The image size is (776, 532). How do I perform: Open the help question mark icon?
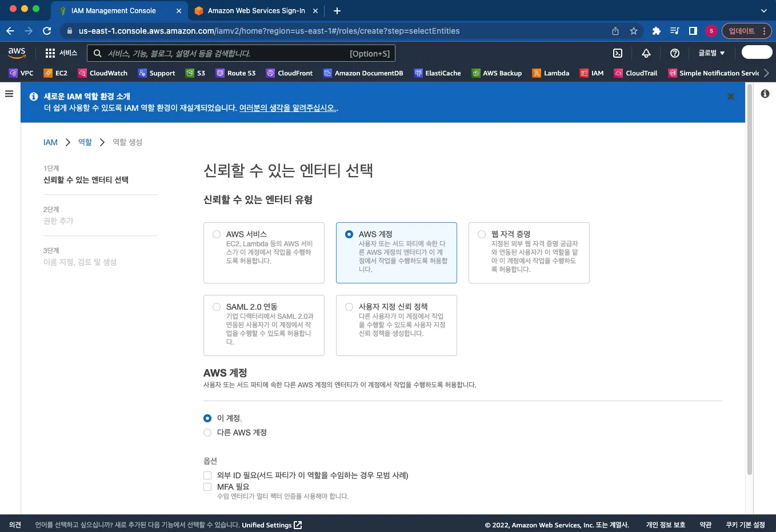[675, 53]
